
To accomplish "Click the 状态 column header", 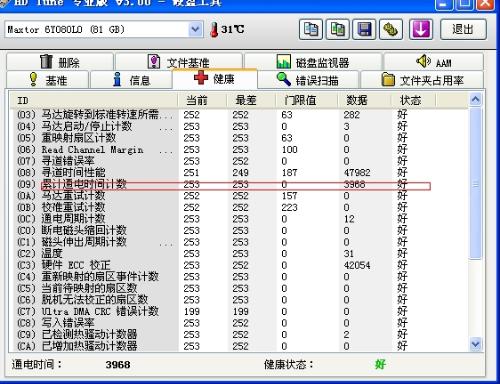I will tap(413, 100).
